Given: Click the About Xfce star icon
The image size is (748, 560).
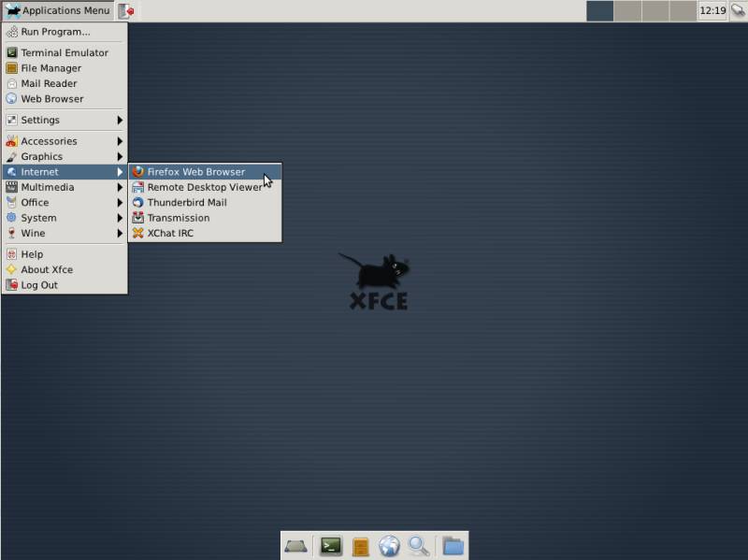Looking at the screenshot, I should tap(12, 269).
